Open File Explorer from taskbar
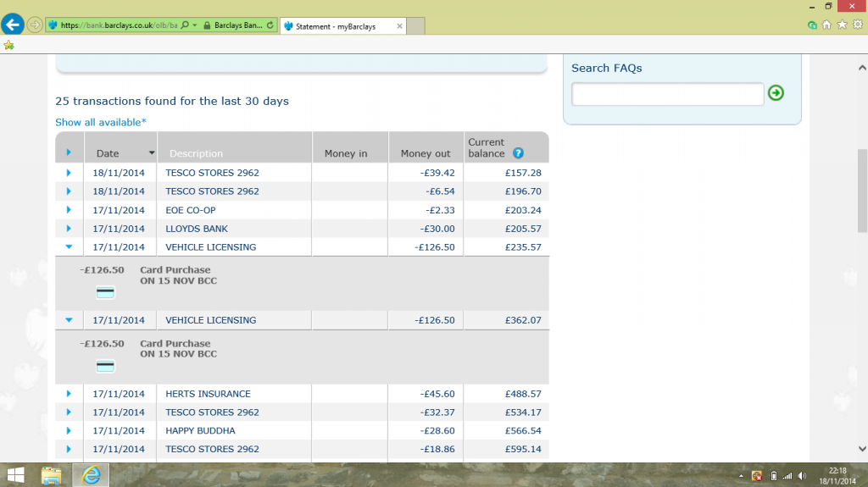This screenshot has width=868, height=487. [51, 475]
